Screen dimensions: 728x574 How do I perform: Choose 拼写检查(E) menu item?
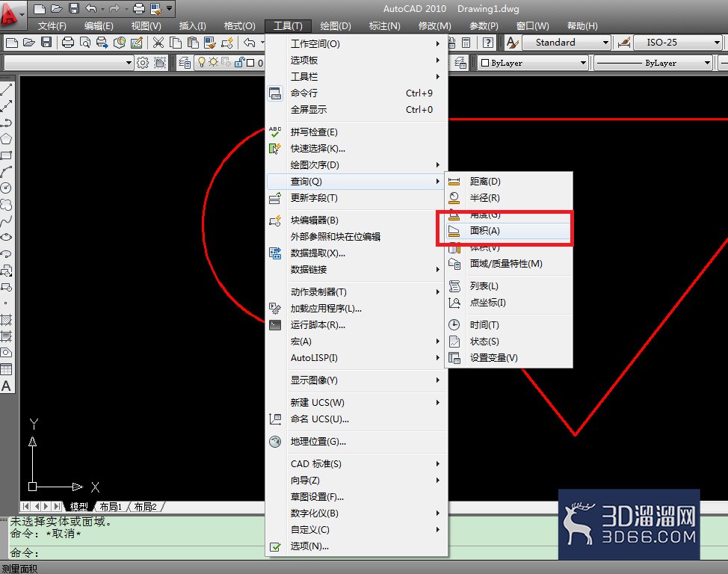pos(357,132)
